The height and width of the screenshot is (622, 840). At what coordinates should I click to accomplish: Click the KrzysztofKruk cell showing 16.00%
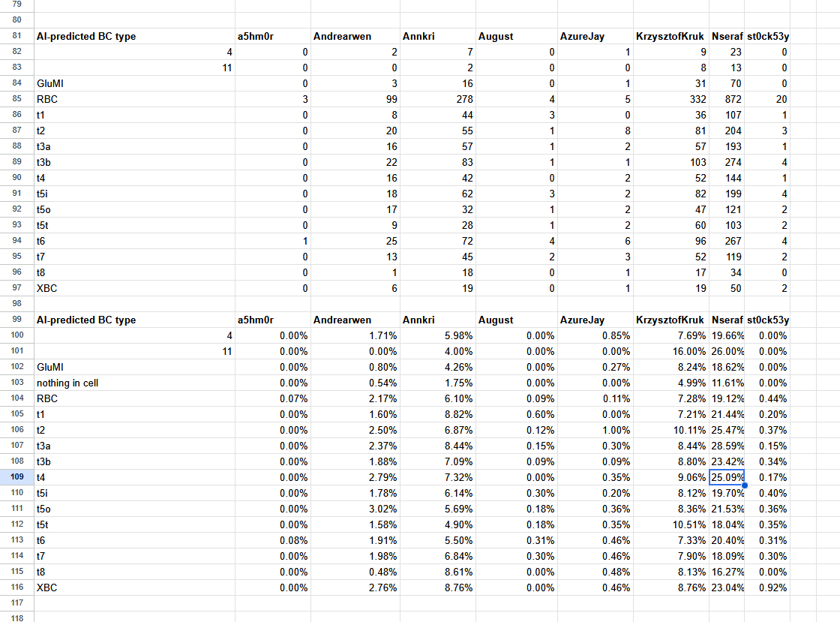point(670,351)
